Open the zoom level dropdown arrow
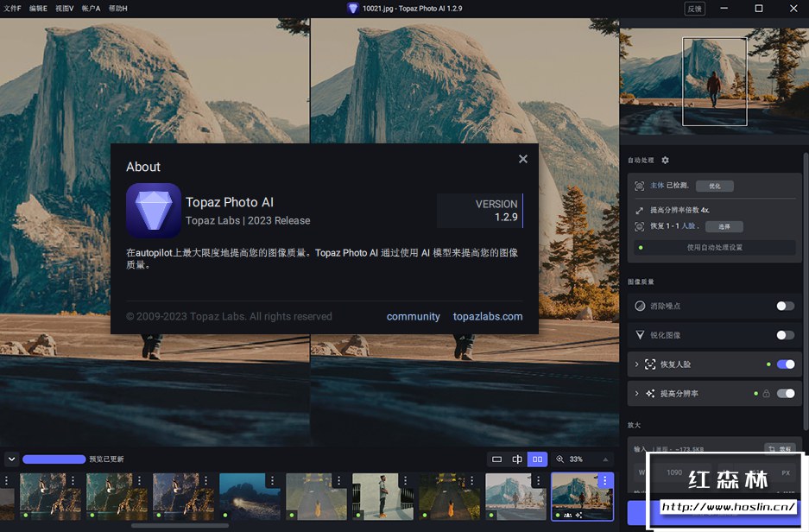 point(605,459)
